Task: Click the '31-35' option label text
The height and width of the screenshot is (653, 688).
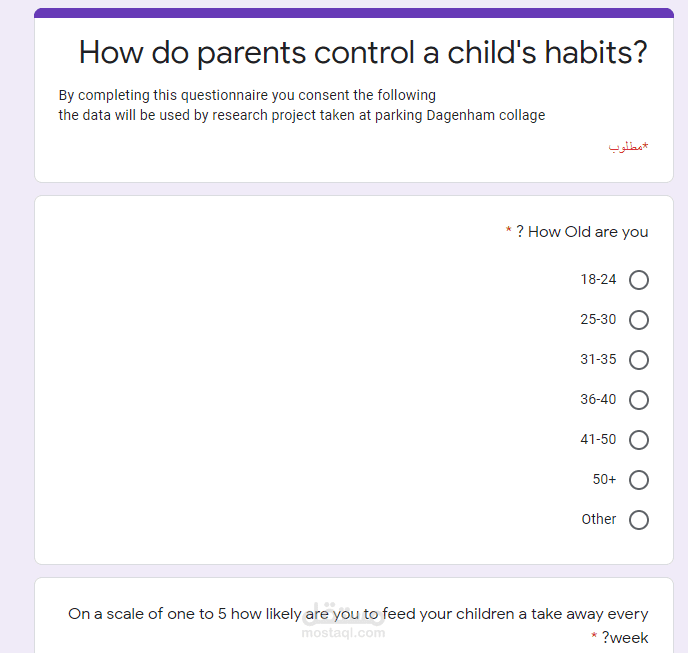Action: coord(598,360)
